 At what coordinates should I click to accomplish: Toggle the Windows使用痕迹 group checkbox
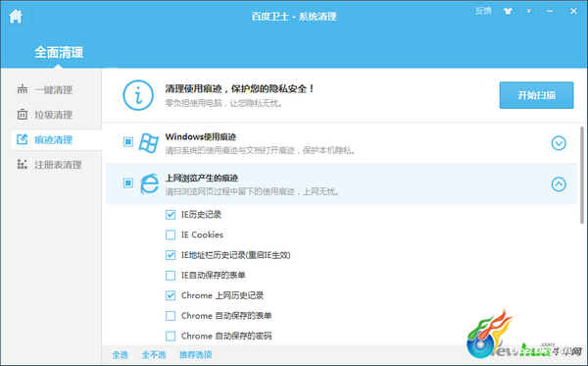[x=128, y=142]
